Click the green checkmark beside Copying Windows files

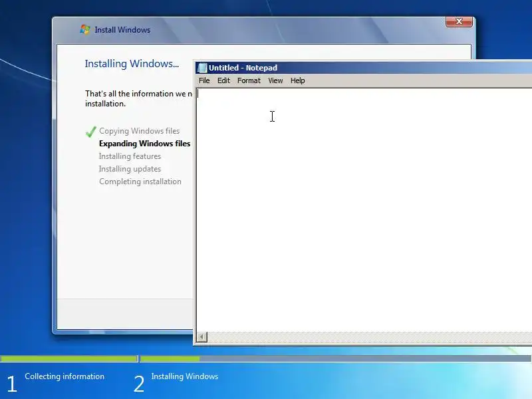coord(90,132)
